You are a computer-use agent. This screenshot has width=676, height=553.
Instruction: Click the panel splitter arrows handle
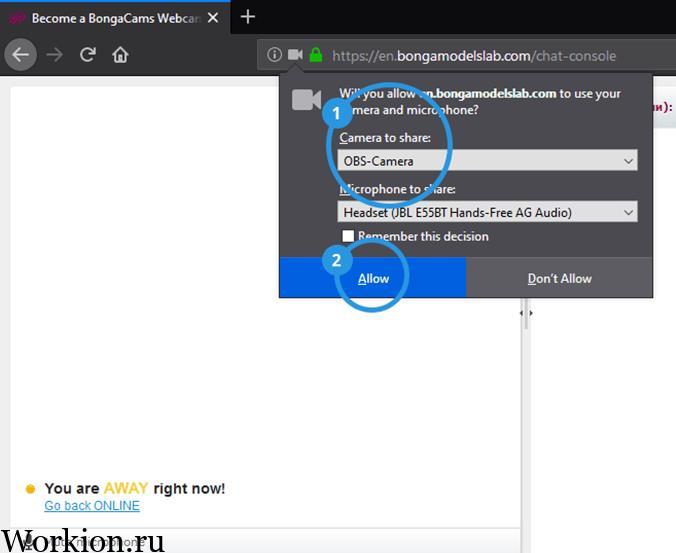coord(526,313)
